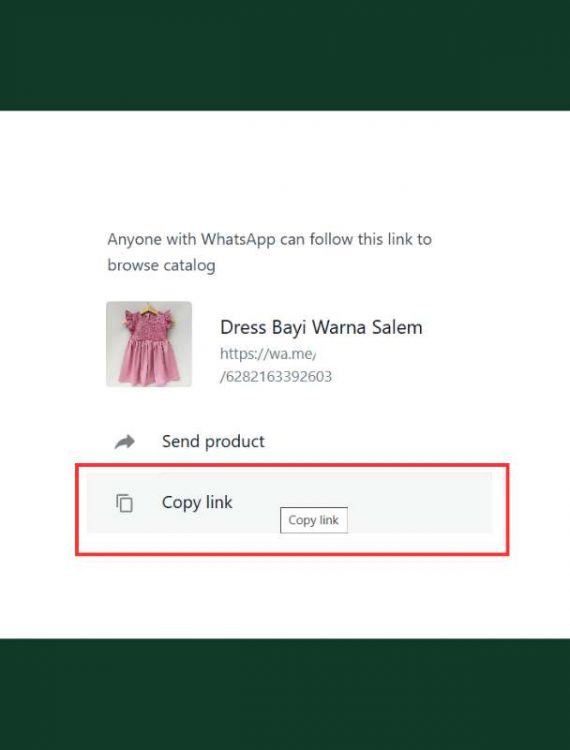Click the dark green banner at the bottom

[x=285, y=694]
